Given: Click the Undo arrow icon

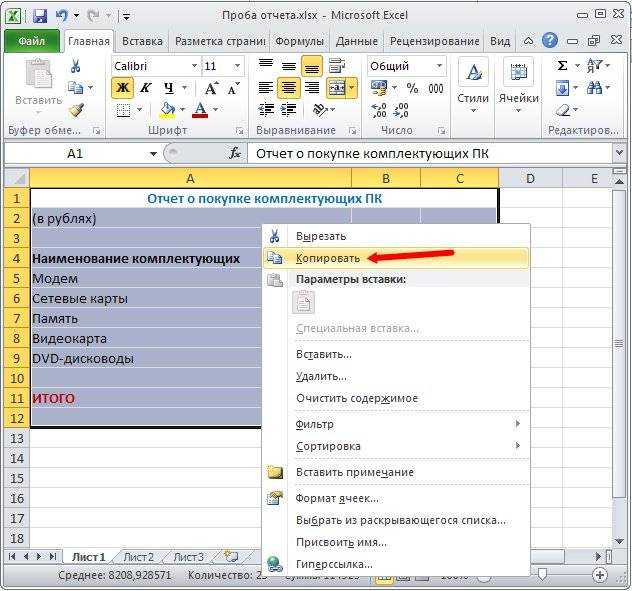Looking at the screenshot, I should pos(62,16).
